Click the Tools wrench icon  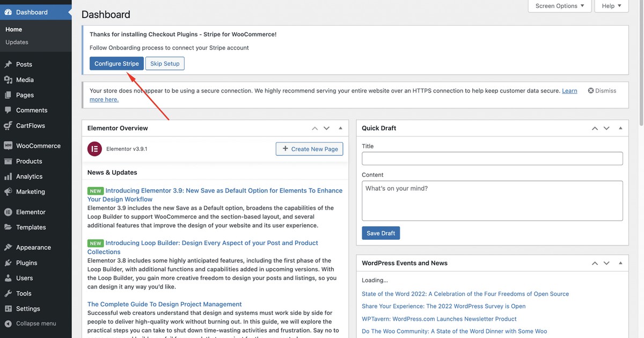click(8, 293)
